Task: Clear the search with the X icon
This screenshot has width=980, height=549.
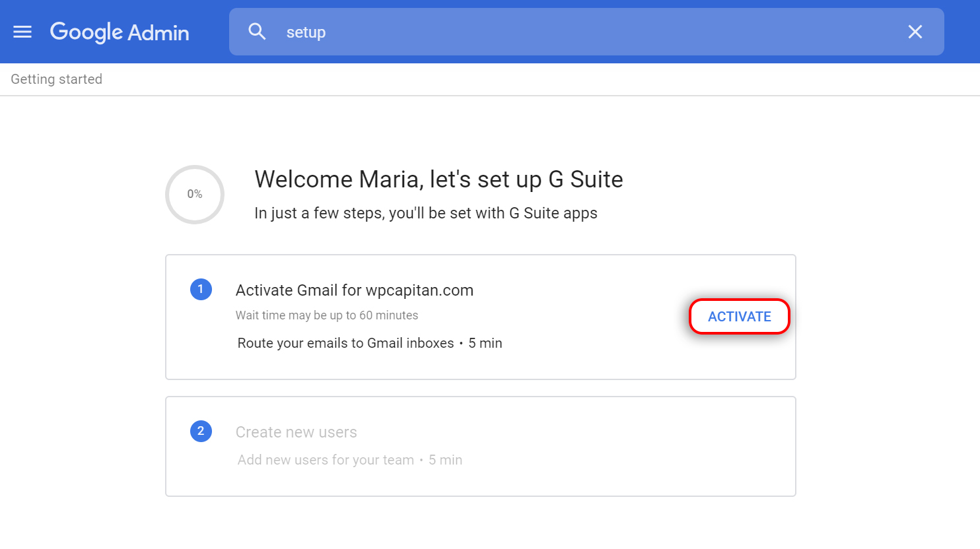Action: point(915,32)
